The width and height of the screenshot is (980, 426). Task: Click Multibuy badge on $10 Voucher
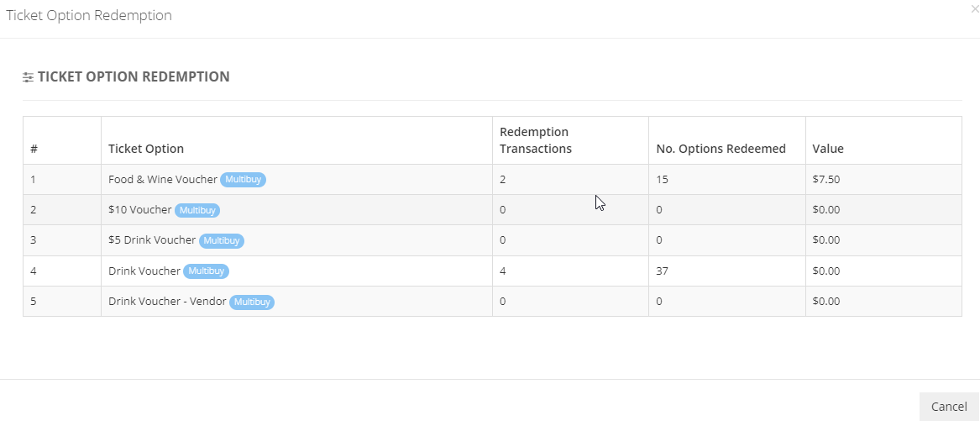(197, 210)
